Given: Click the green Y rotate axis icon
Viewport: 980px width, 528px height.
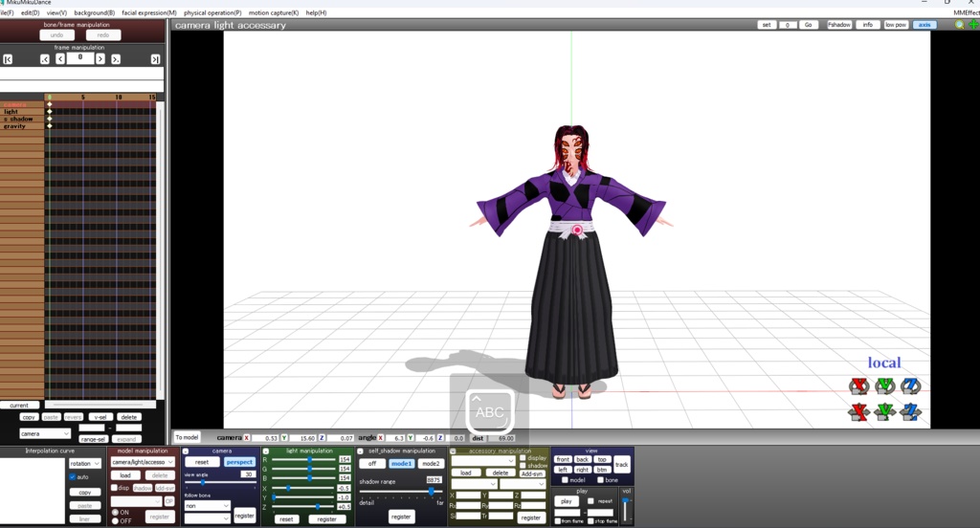Looking at the screenshot, I should point(884,386).
